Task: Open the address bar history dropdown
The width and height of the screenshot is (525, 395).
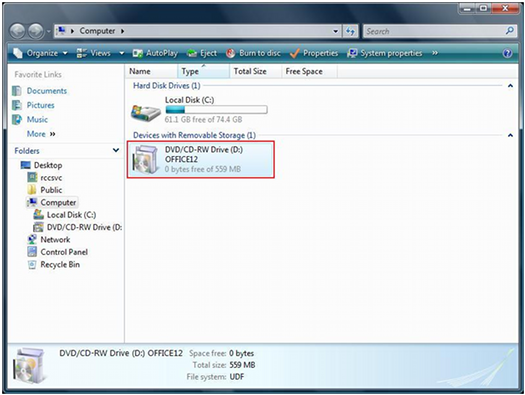Action: pos(335,31)
